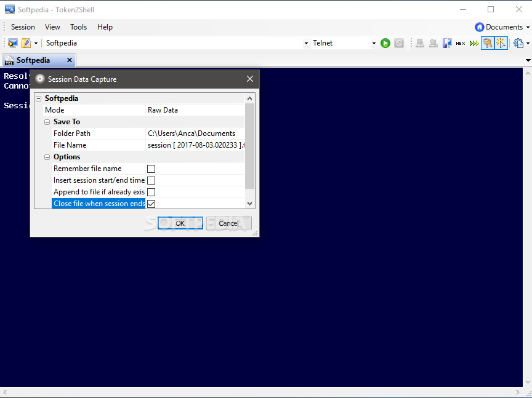The width and height of the screenshot is (532, 398).
Task: Open the Session menu
Action: click(23, 27)
